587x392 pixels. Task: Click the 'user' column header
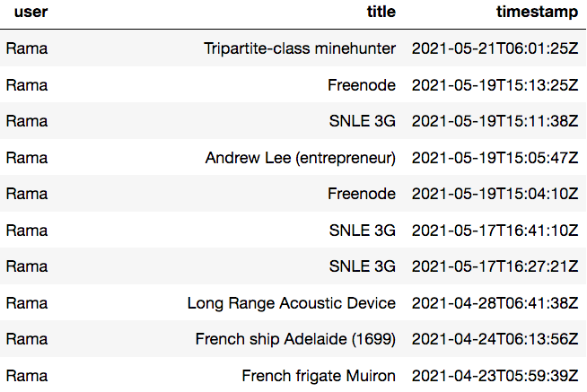[27, 13]
